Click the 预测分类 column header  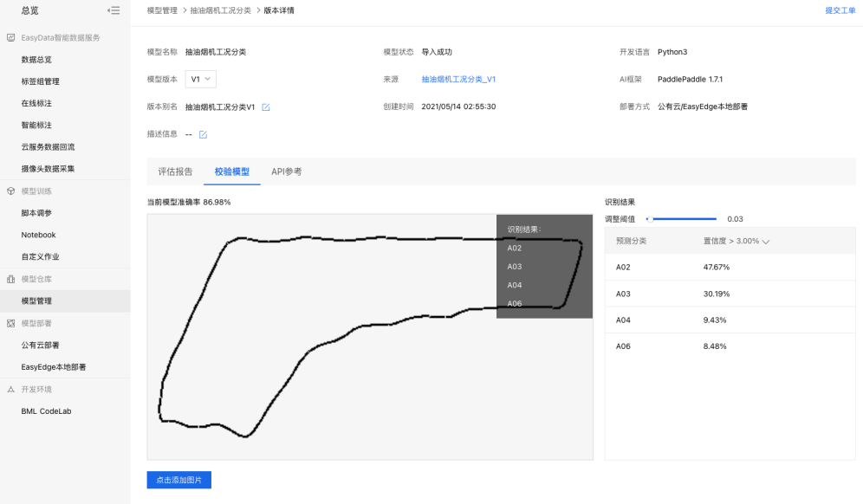pos(631,241)
